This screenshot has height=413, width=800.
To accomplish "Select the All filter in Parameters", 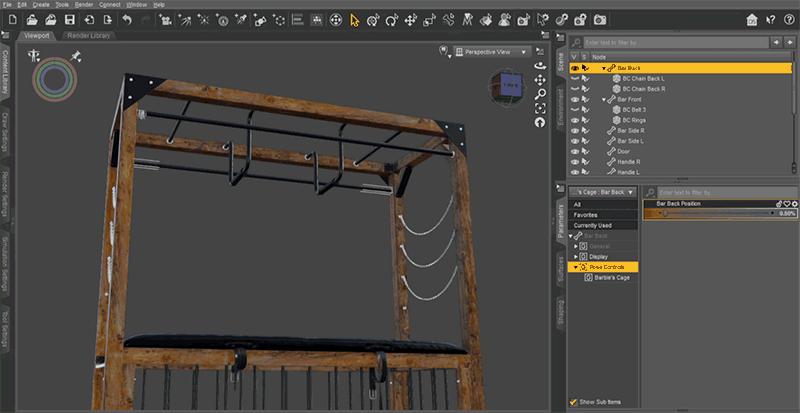I will (x=603, y=204).
